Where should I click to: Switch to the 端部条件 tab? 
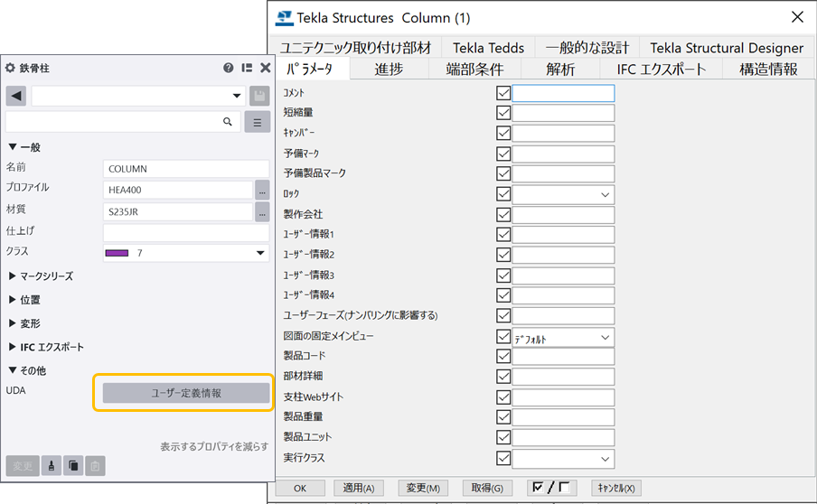point(474,69)
